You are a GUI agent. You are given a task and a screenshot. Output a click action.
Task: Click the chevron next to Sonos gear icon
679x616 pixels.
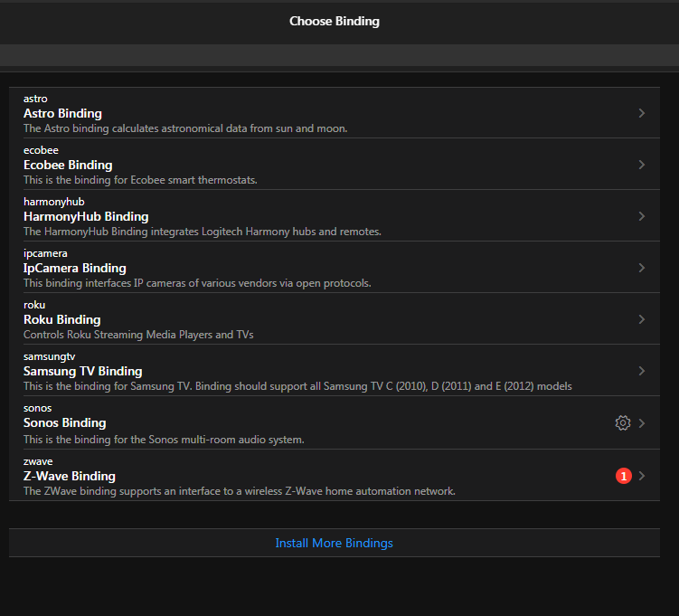(x=642, y=422)
